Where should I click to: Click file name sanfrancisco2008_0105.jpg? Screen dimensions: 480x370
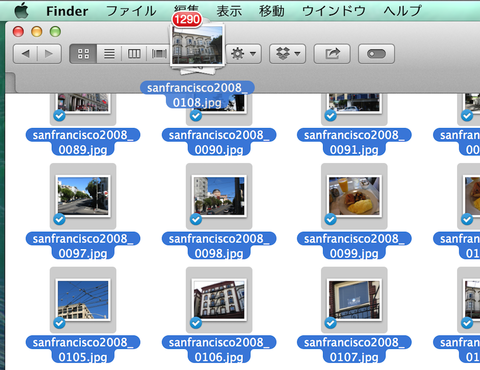point(83,350)
